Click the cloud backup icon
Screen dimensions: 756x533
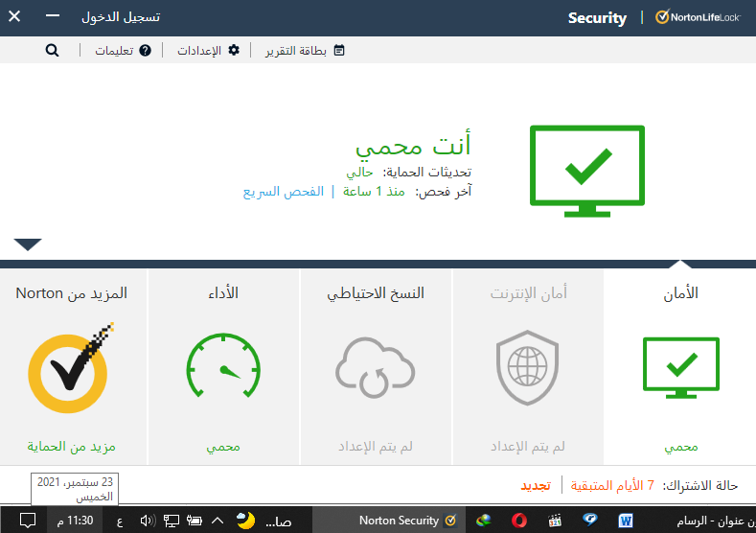(x=375, y=367)
